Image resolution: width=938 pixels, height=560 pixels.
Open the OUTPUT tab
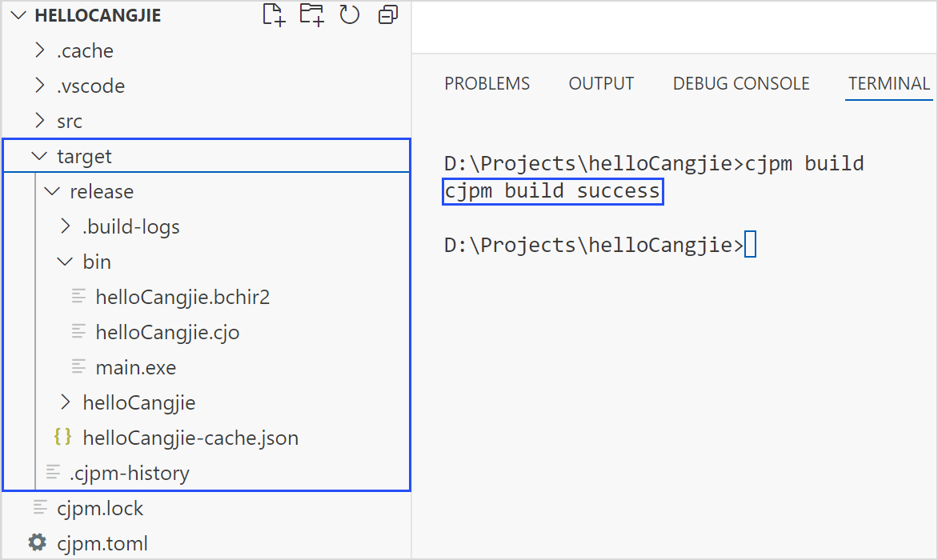pos(601,83)
